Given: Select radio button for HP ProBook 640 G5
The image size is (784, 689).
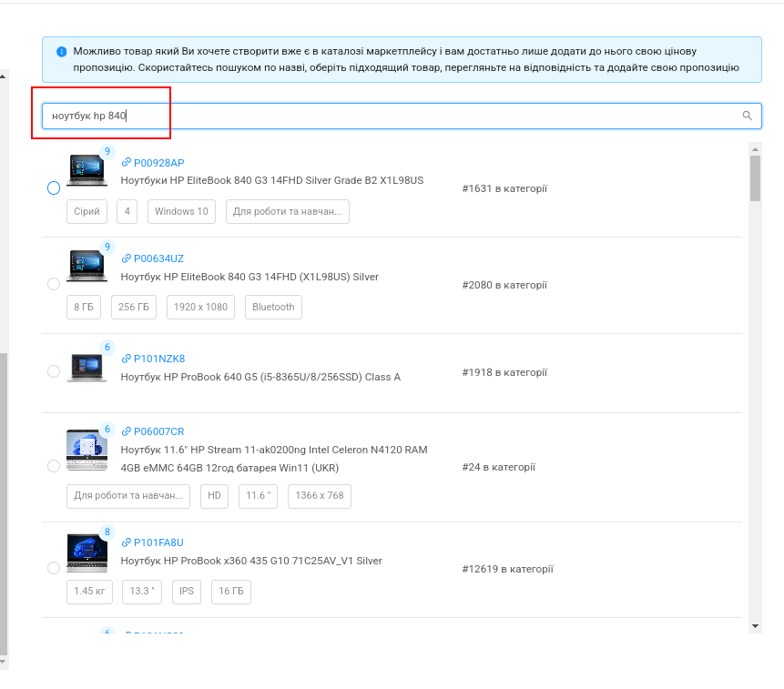Looking at the screenshot, I should pos(54,371).
